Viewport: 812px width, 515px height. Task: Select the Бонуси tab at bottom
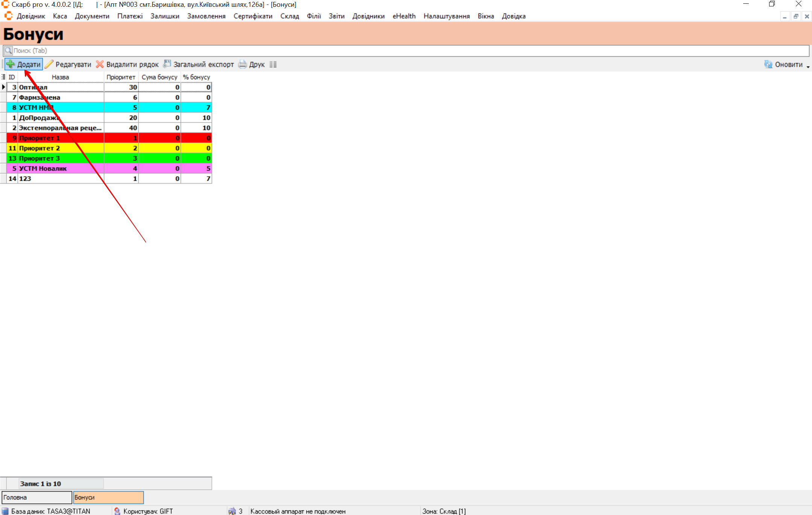(108, 497)
